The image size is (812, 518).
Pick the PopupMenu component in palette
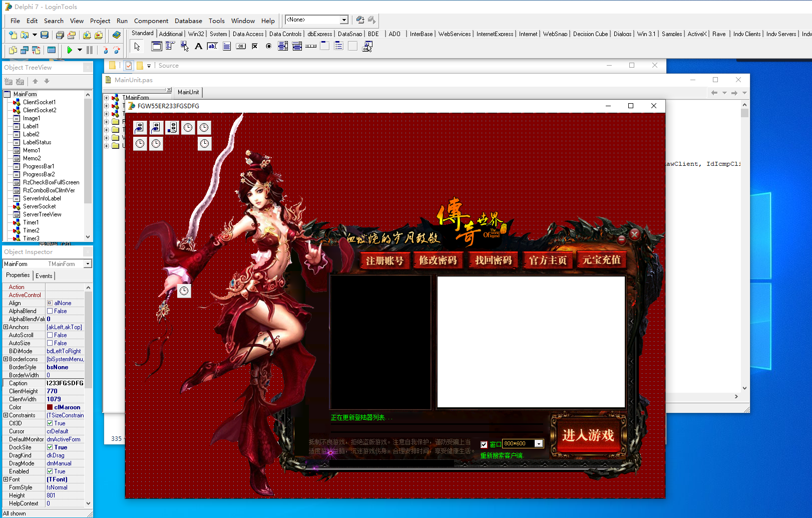185,47
